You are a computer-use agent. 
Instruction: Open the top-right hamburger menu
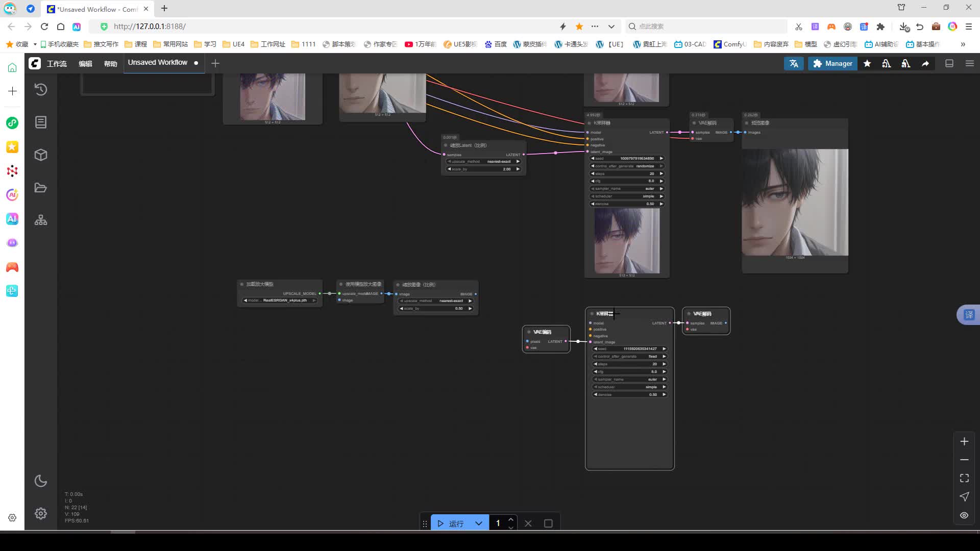pos(970,63)
